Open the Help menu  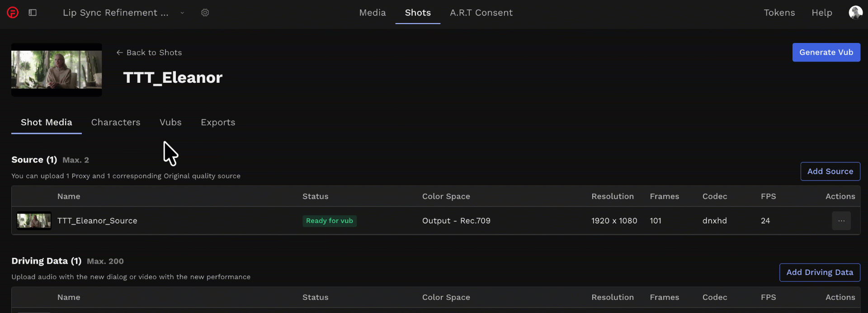(822, 13)
